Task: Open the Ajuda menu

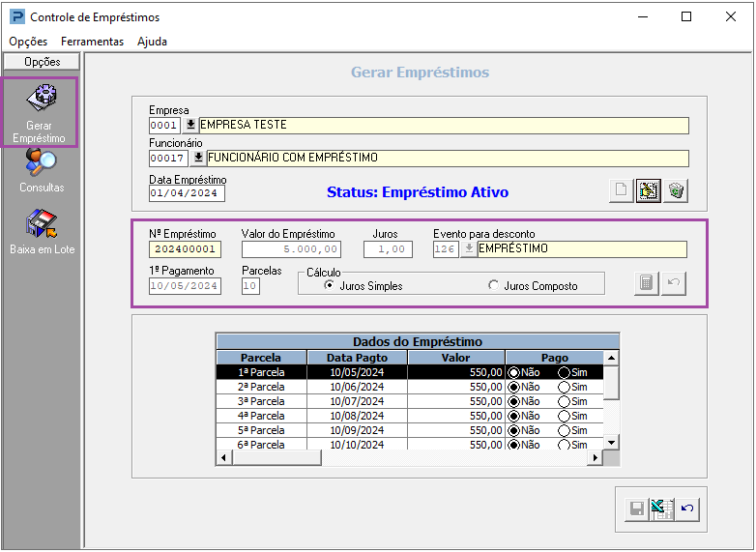Action: [x=152, y=42]
